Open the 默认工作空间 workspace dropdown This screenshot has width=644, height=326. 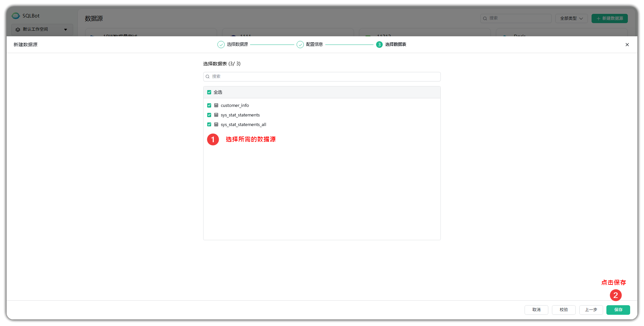tap(42, 30)
